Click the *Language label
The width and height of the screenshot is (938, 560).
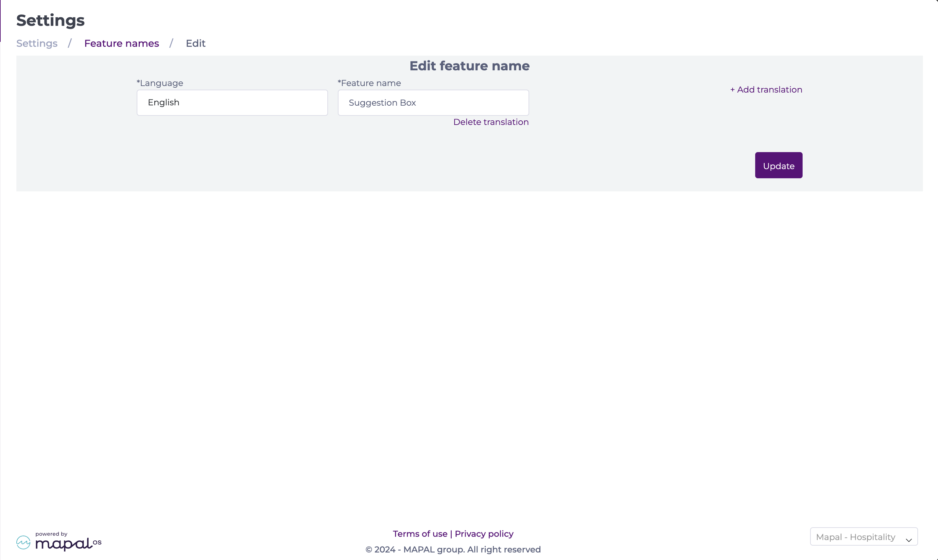coord(160,83)
